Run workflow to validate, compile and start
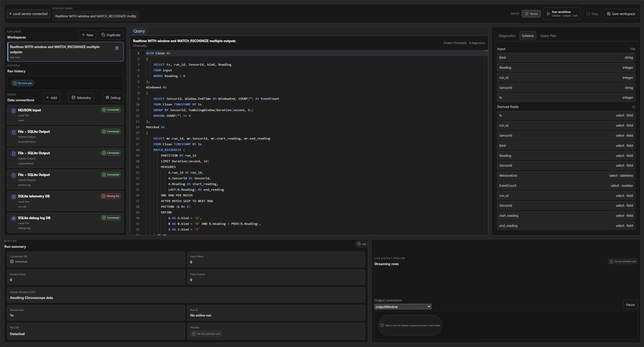 pos(562,14)
